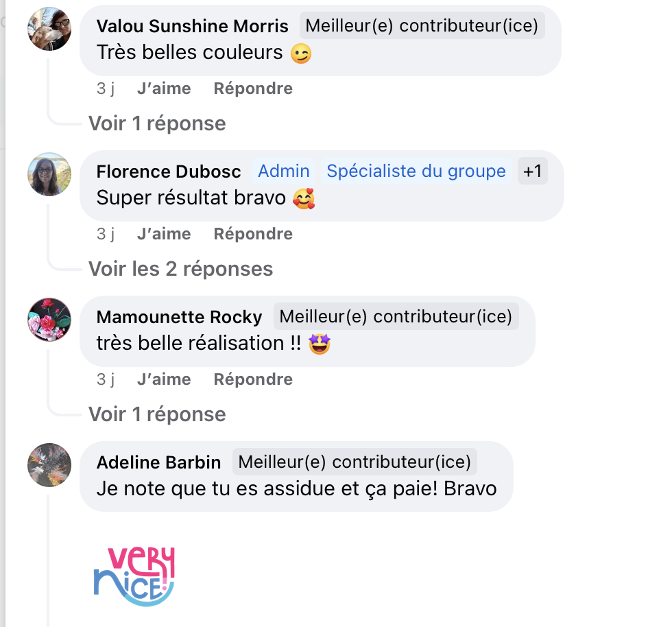Open the Florence Dubosc name link
Screen dimensions: 672x627
(169, 171)
